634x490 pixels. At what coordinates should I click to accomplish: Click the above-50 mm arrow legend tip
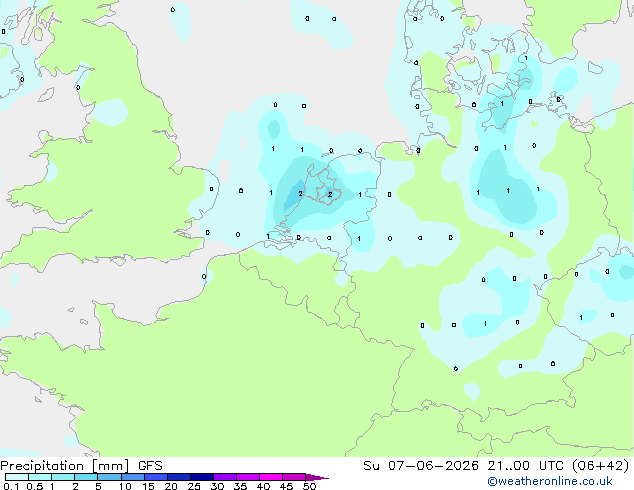point(317,477)
